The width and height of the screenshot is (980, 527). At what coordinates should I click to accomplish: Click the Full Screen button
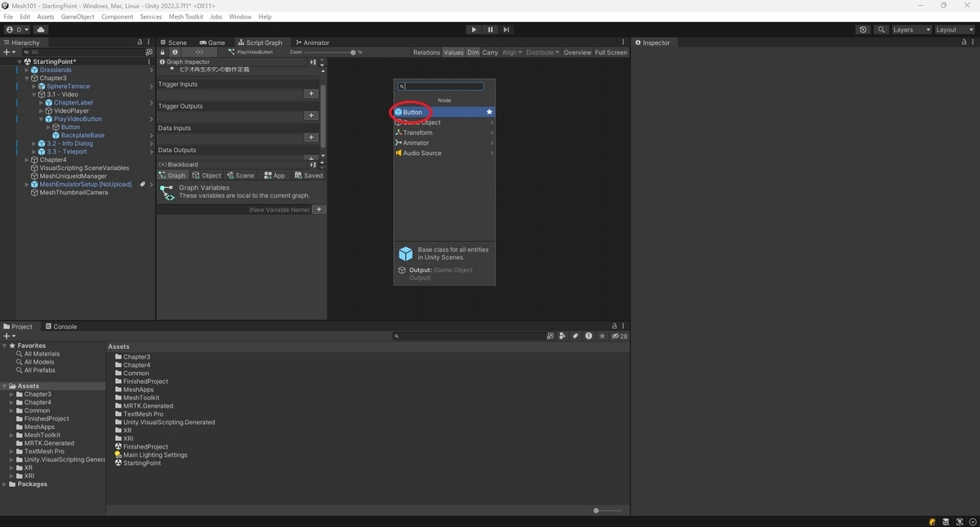611,52
